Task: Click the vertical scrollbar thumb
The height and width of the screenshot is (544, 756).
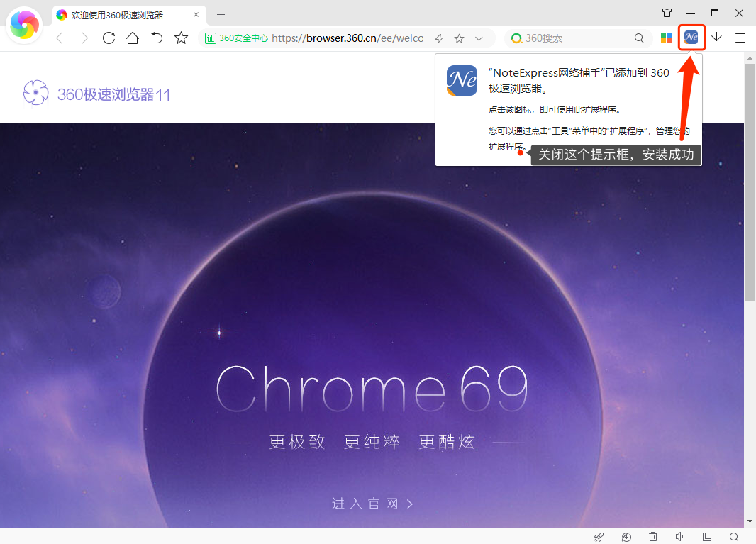Action: click(750, 182)
